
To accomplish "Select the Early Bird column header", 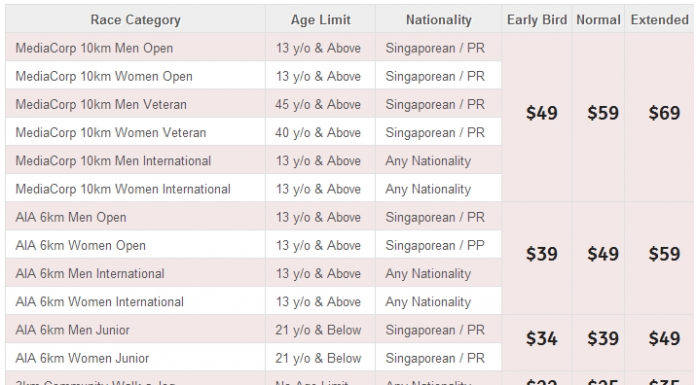I will coord(537,20).
